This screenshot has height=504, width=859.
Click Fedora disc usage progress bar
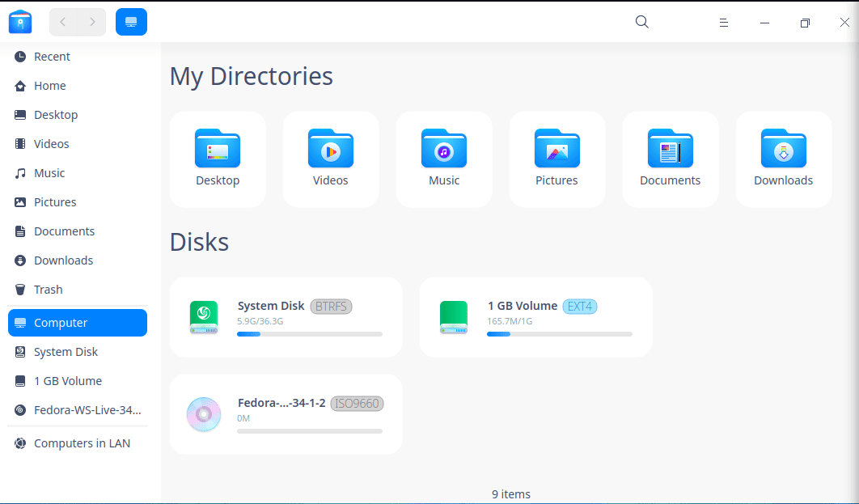point(310,431)
